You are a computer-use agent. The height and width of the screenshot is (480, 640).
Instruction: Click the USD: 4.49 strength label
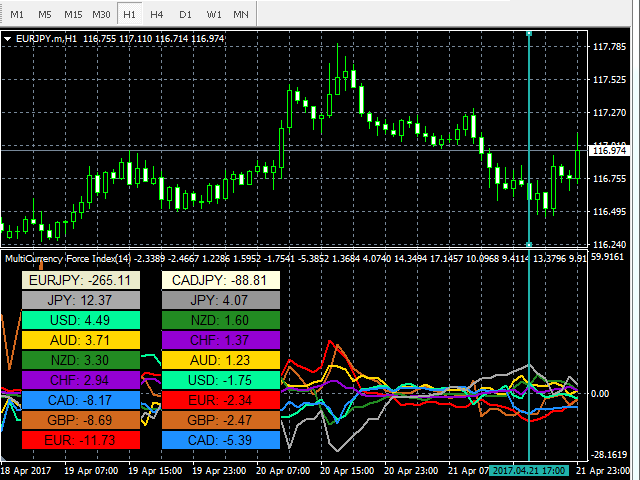point(81,320)
